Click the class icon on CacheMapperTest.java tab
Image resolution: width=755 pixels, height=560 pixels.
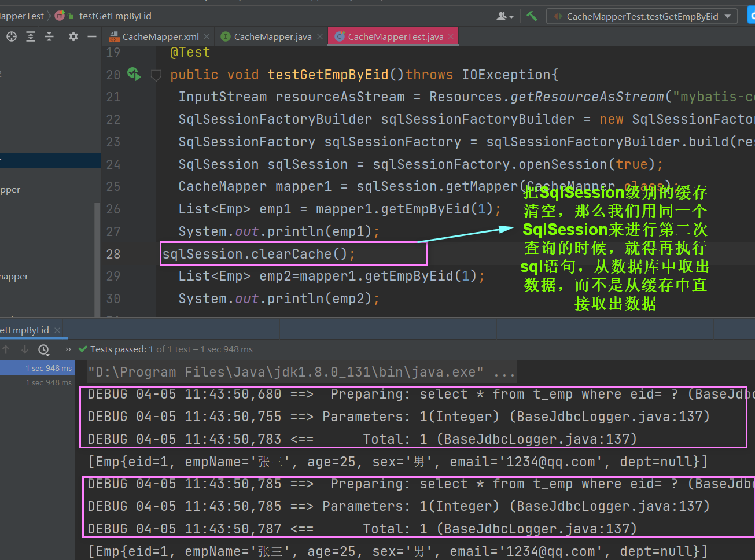(x=340, y=36)
